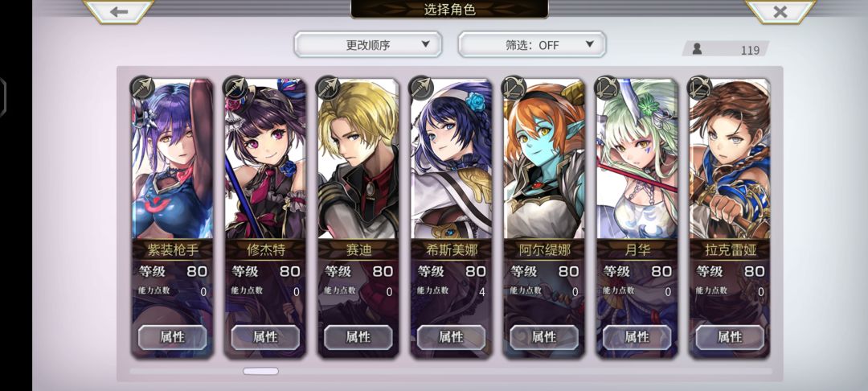
Task: Click the character count person icon
Action: pyautogui.click(x=697, y=49)
